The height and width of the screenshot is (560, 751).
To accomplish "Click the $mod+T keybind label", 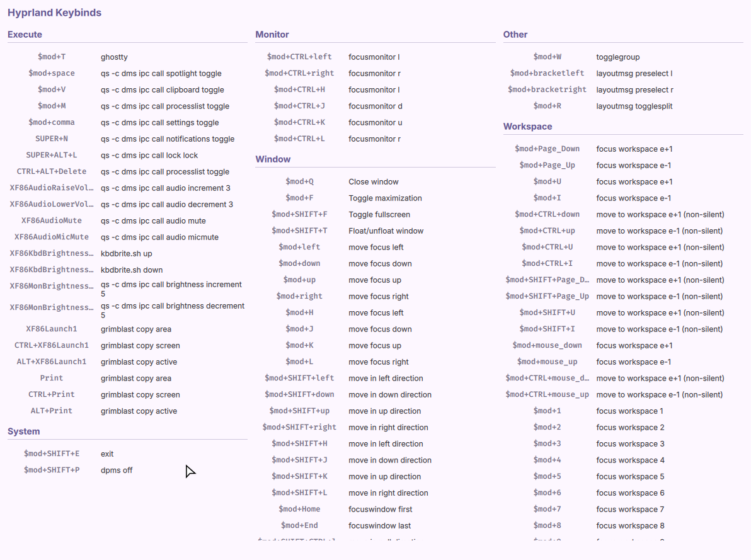I will tap(52, 57).
